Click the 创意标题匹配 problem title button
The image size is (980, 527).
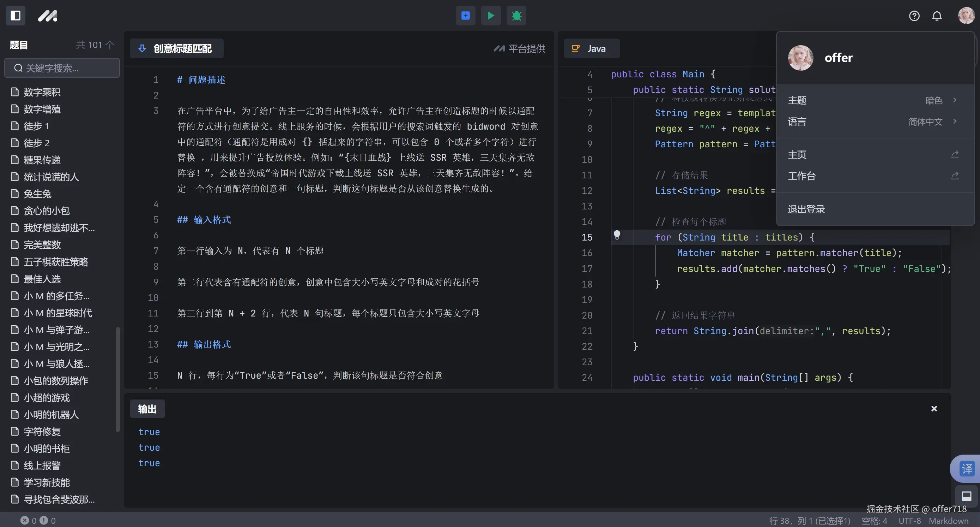176,48
